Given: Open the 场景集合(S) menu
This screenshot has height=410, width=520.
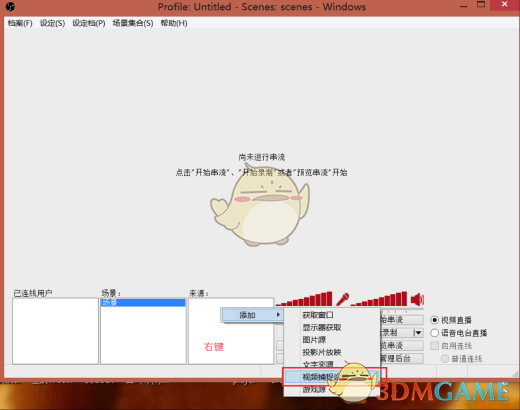Looking at the screenshot, I should [133, 23].
